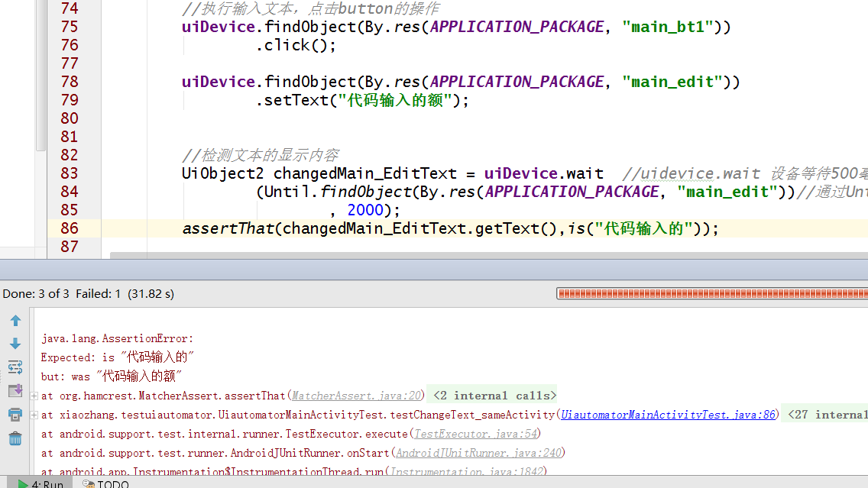
Task: Expand the MatcherAssert.assertThat stack frame
Action: (34, 396)
